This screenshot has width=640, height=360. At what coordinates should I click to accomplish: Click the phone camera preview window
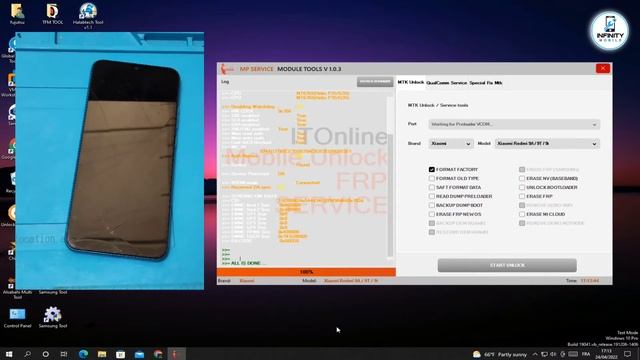109,161
